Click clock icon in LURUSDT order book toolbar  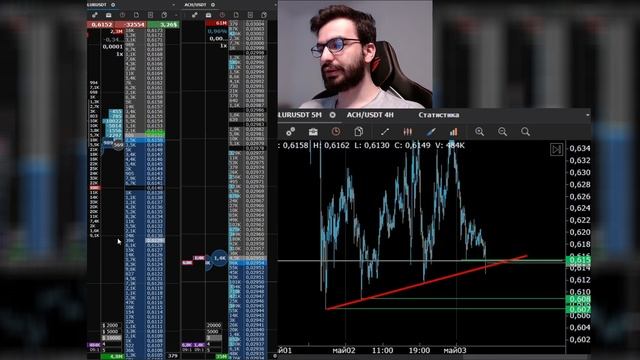pyautogui.click(x=122, y=15)
